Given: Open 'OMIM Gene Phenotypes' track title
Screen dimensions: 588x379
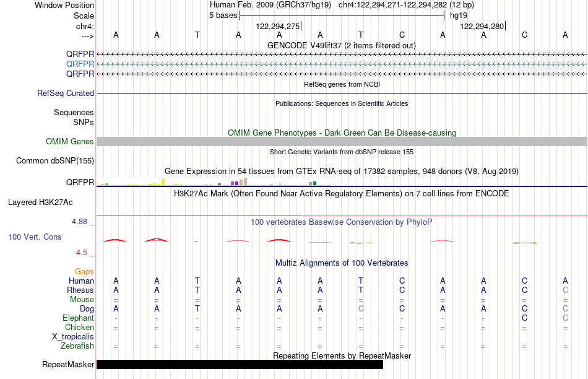Looking at the screenshot, I should point(342,133).
